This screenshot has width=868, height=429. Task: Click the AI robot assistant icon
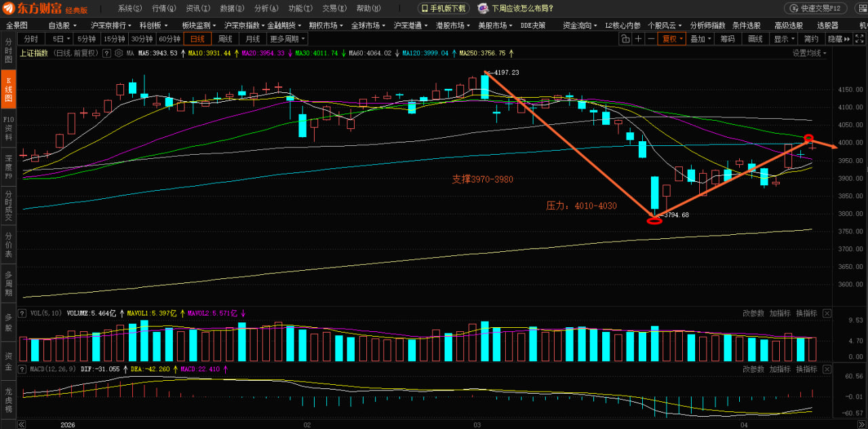click(483, 8)
